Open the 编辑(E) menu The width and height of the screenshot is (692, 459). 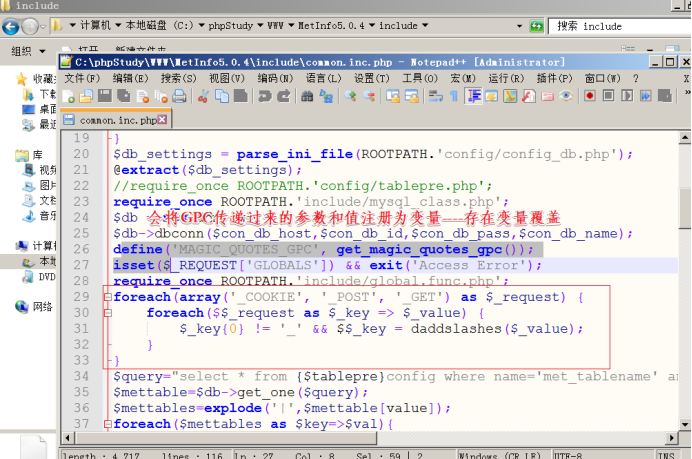130,79
